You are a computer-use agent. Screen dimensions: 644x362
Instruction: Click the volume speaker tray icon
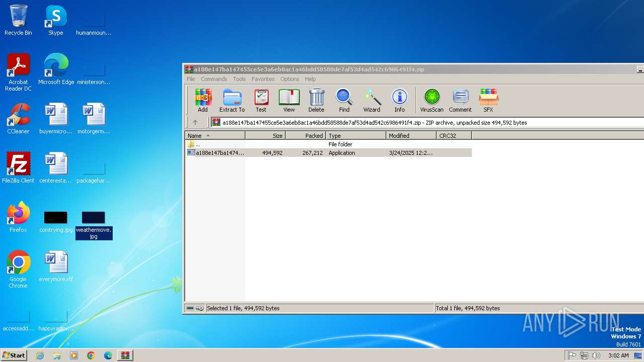click(596, 355)
